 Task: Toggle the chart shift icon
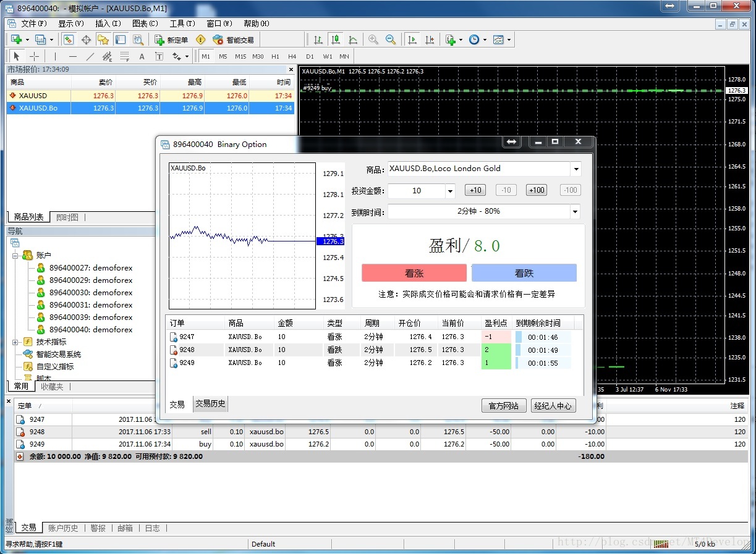pyautogui.click(x=430, y=40)
